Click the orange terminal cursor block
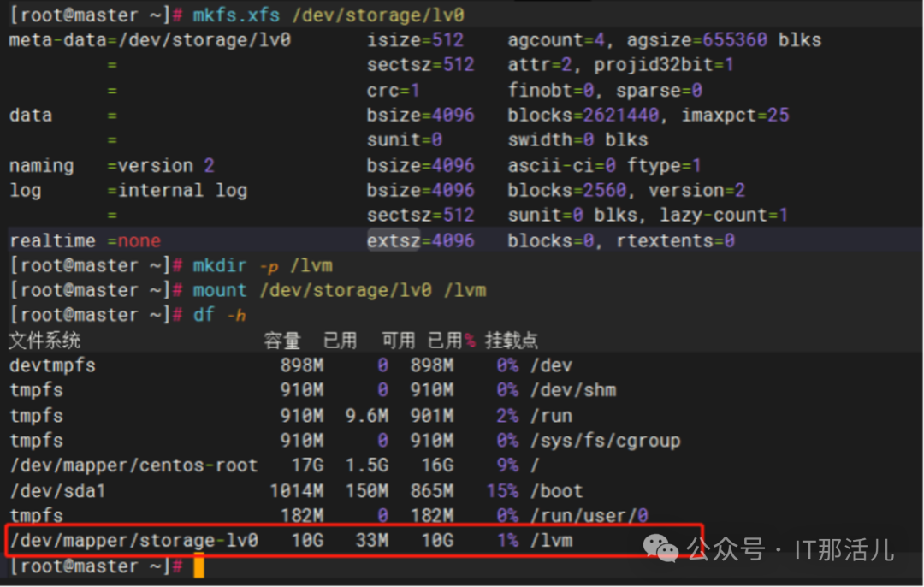Image resolution: width=924 pixels, height=587 pixels. tap(199, 566)
